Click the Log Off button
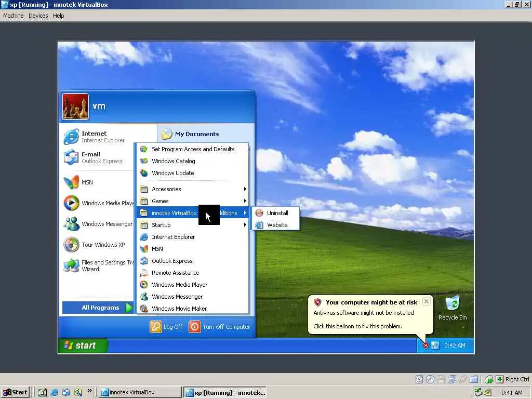Screen dimensions: 532x399 click(166, 327)
